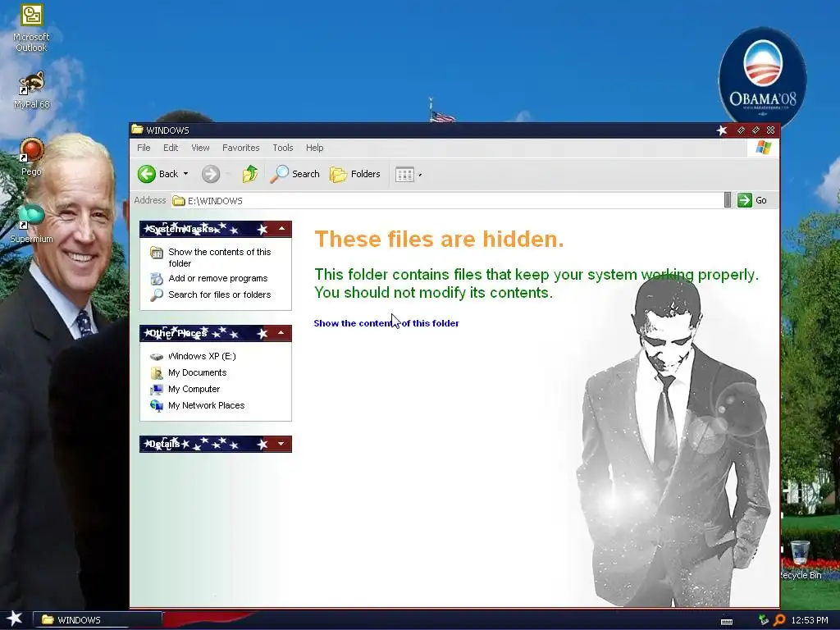Click Search for files or folders
The width and height of the screenshot is (840, 630).
219,294
